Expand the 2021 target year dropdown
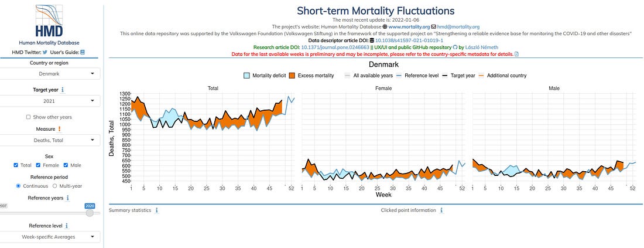The width and height of the screenshot is (644, 248). 49,101
